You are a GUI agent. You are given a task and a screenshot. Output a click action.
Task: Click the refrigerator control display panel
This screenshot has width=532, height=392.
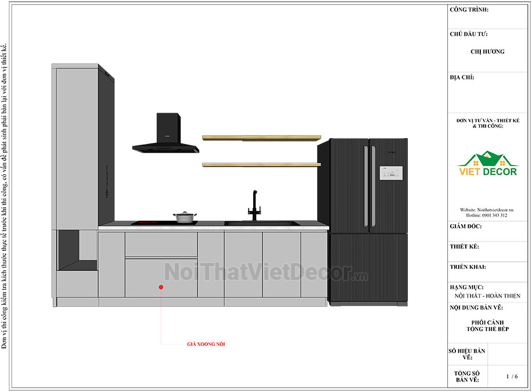click(x=391, y=173)
